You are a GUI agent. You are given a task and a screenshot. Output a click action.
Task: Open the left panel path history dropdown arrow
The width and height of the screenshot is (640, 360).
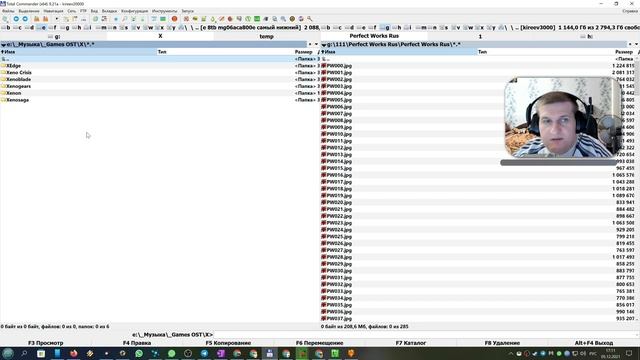pyautogui.click(x=316, y=44)
